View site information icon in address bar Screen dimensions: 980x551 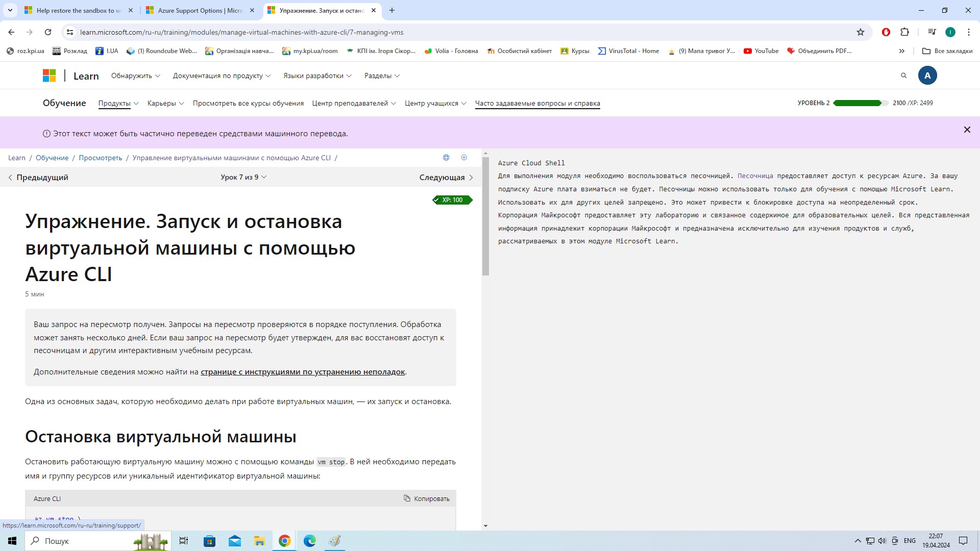coord(70,32)
